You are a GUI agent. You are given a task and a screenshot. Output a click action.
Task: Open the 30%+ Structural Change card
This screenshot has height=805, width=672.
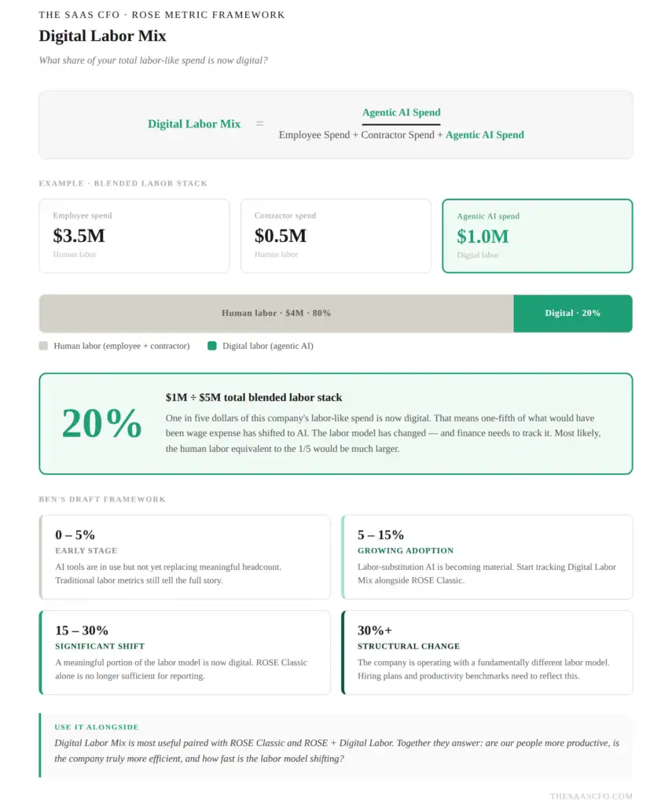[x=487, y=652]
